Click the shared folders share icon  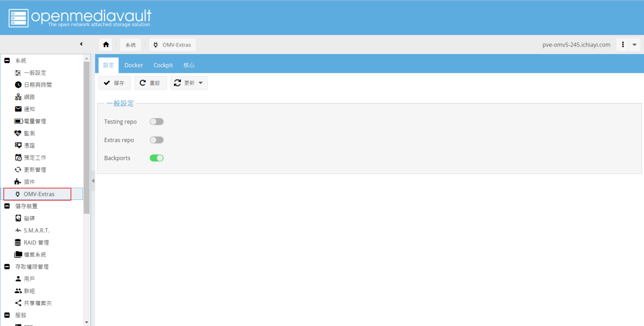(x=18, y=303)
